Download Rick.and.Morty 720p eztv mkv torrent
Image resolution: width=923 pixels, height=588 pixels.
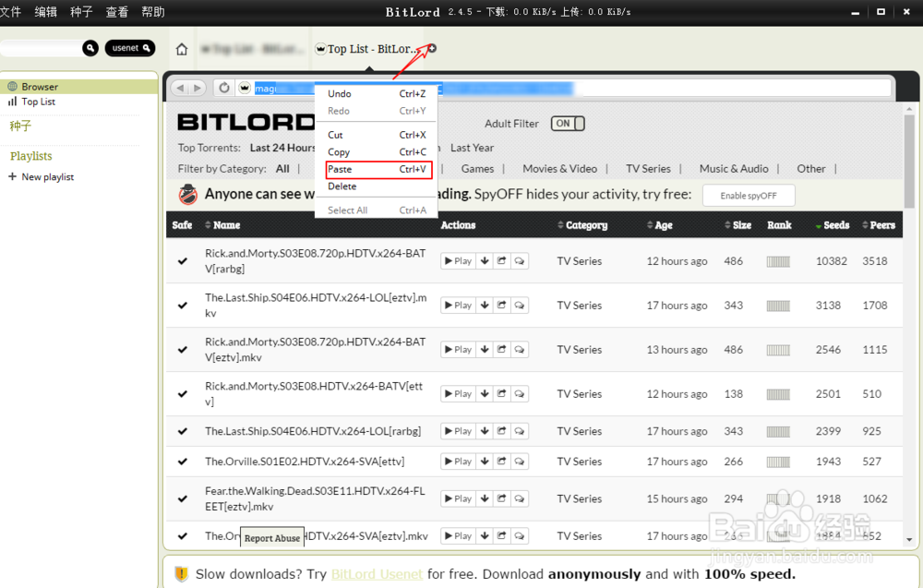click(485, 349)
